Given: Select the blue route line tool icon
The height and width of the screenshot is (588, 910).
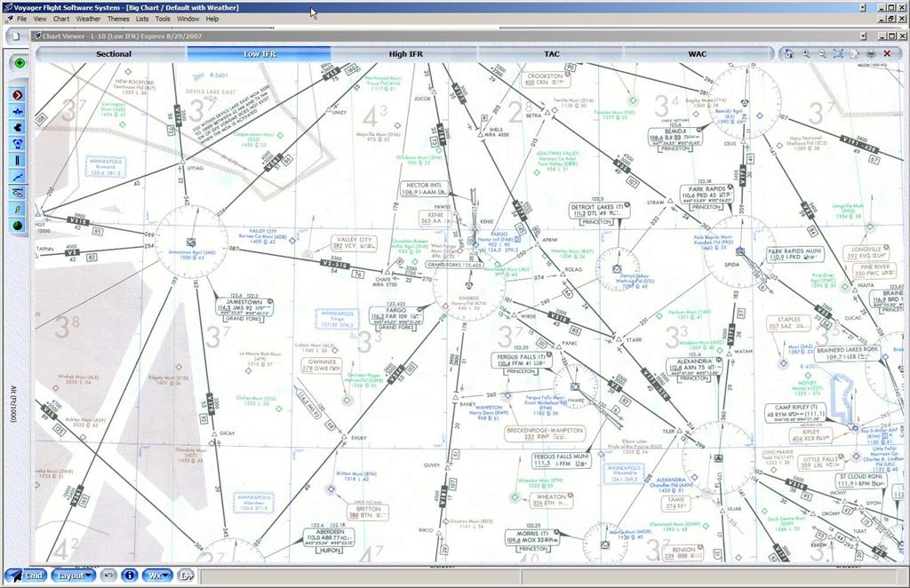Looking at the screenshot, I should (18, 176).
